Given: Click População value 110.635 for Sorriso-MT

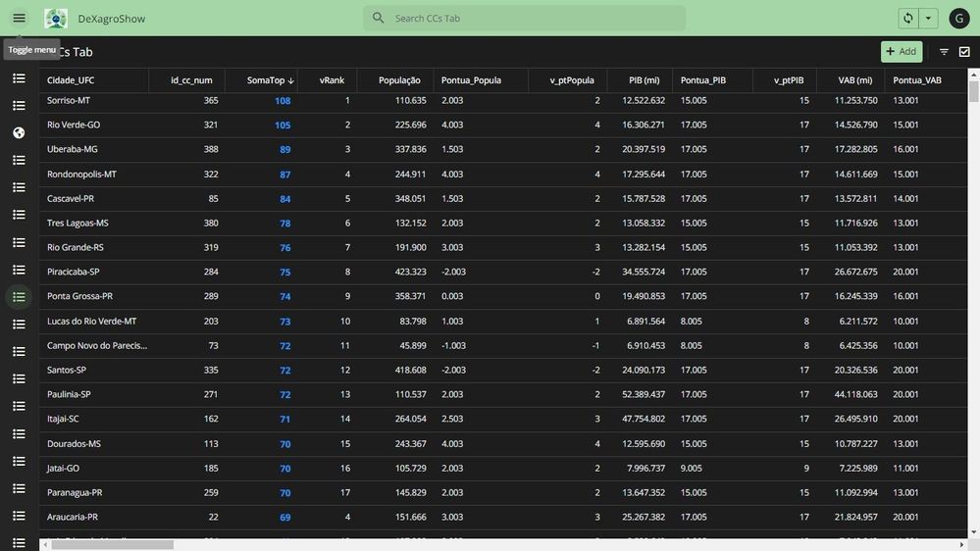Looking at the screenshot, I should (x=411, y=100).
